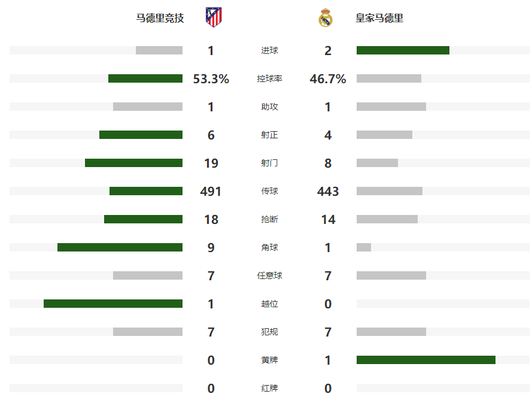Click Atlético's 射门 value of 19

tap(211, 163)
